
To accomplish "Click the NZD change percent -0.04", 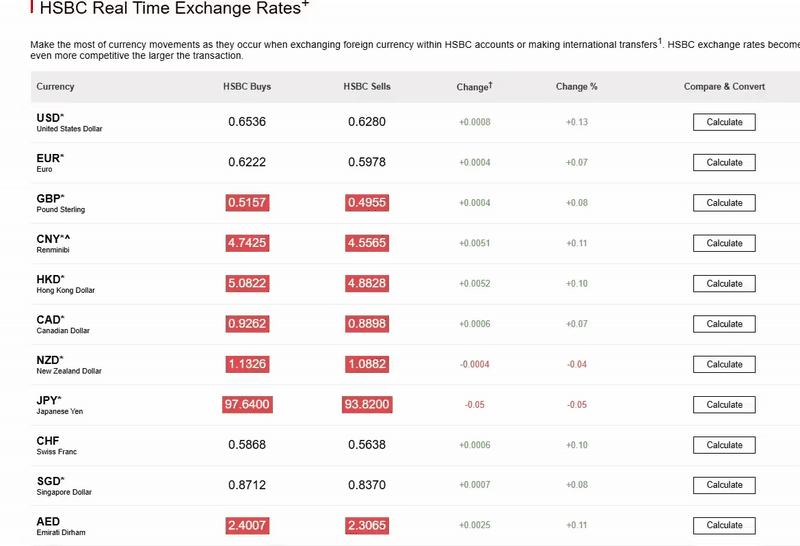I will point(577,364).
